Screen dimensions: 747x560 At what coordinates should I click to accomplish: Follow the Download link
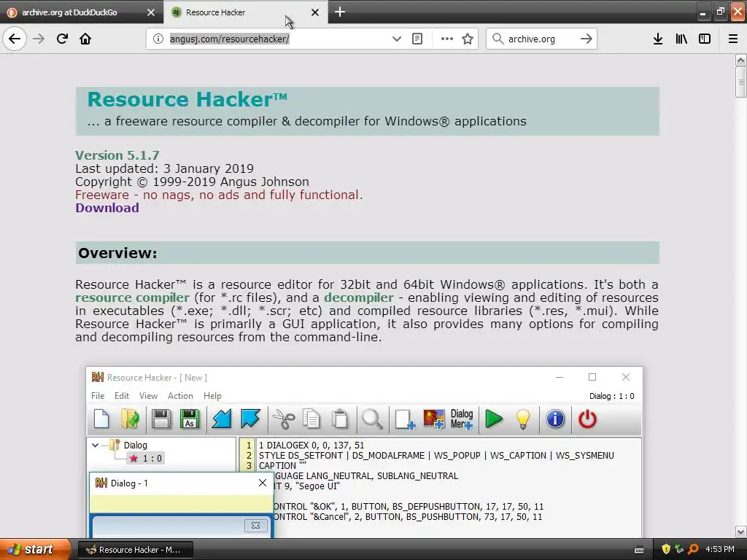click(x=107, y=208)
